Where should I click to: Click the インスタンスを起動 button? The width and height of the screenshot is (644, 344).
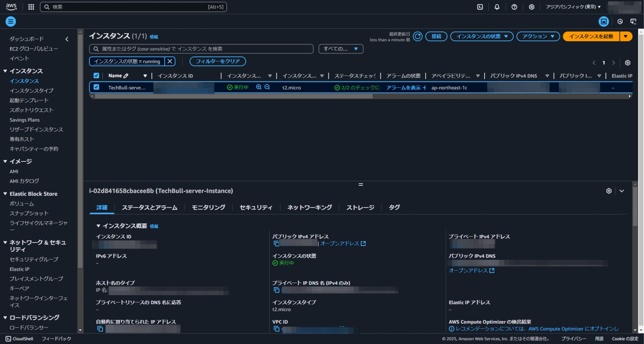591,37
